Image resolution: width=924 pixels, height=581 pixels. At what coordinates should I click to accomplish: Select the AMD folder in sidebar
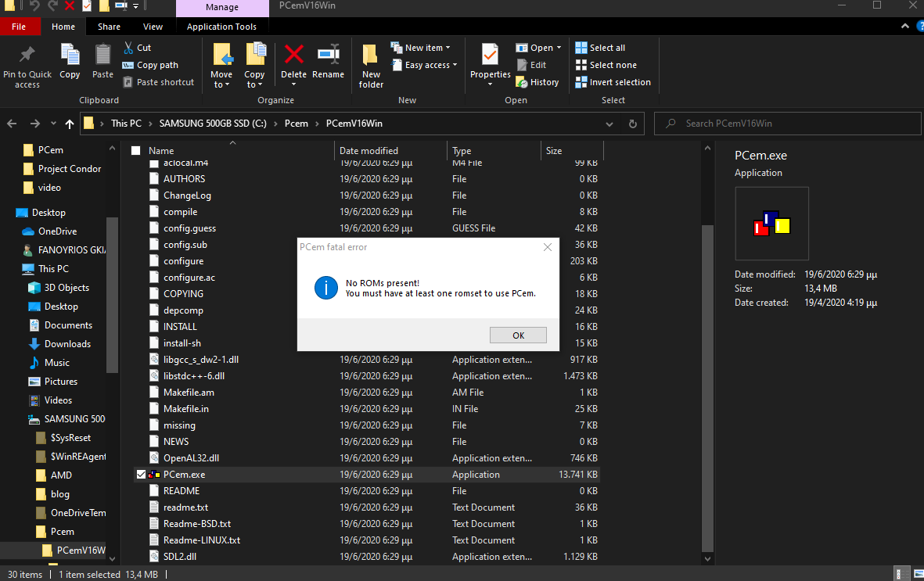pos(54,475)
